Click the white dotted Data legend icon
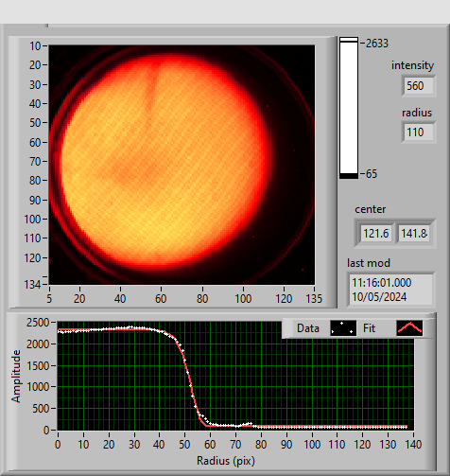Viewport: 450px width, 476px height. point(343,328)
